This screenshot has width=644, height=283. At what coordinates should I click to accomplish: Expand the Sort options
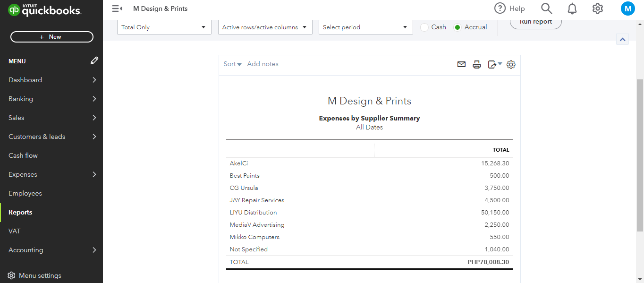(232, 64)
